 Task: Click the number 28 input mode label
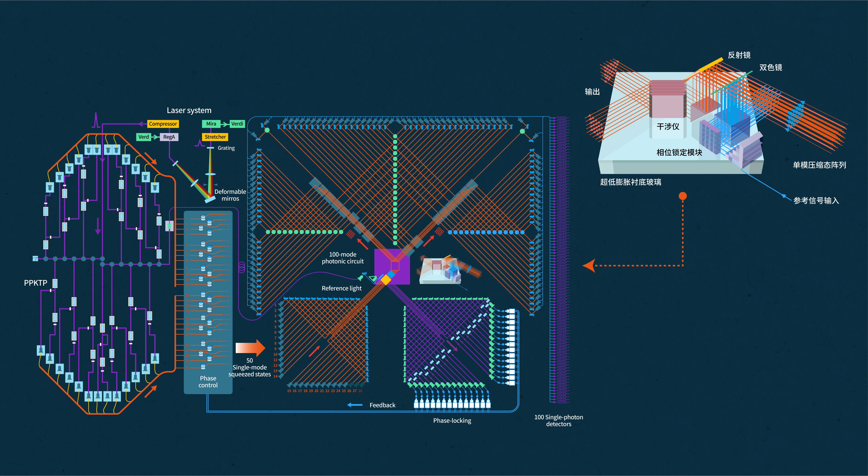[360, 391]
